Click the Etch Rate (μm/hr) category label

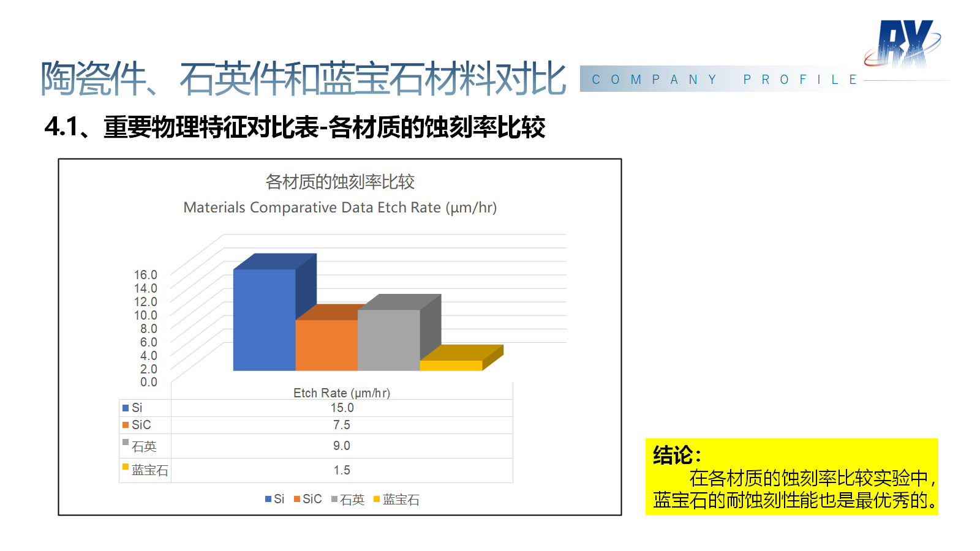pyautogui.click(x=342, y=393)
